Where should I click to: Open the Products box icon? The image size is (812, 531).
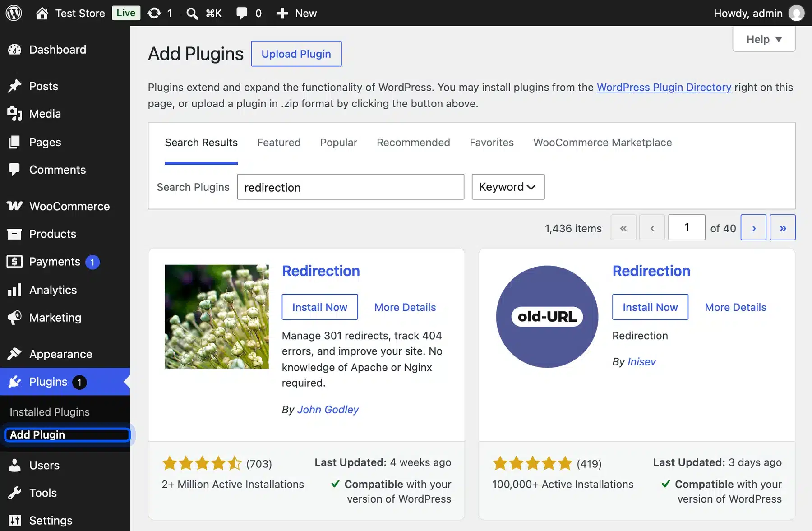(14, 234)
